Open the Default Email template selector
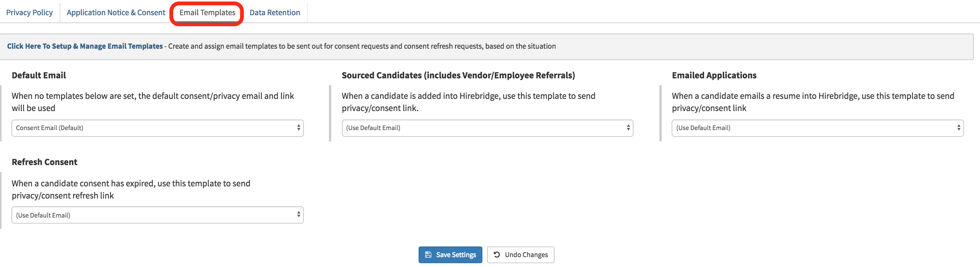 [158, 128]
